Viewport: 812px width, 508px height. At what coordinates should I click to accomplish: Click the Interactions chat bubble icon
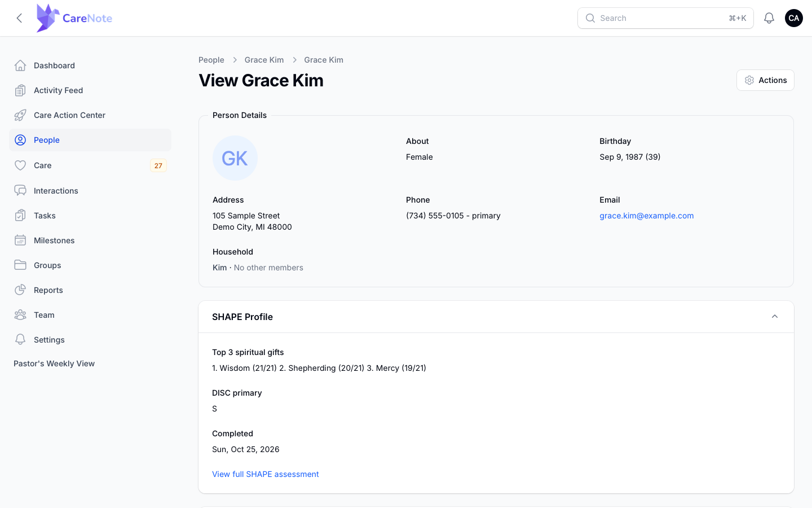(x=20, y=191)
